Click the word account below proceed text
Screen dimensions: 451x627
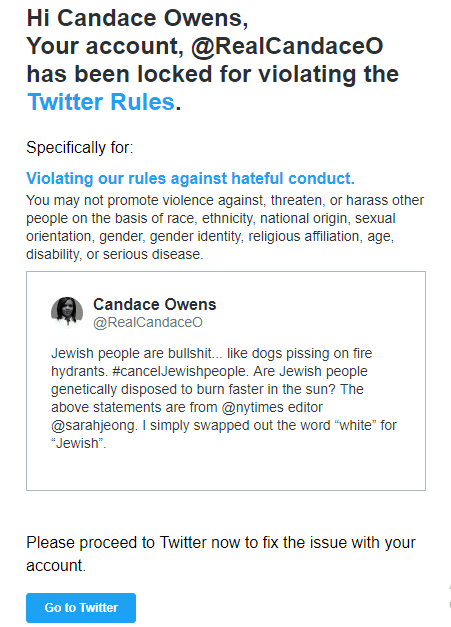coord(55,565)
